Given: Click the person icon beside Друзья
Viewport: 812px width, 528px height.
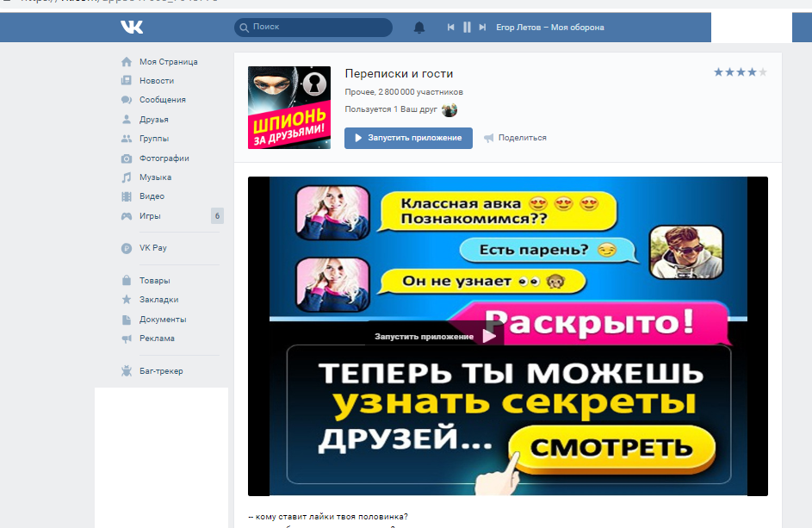Looking at the screenshot, I should coord(127,119).
